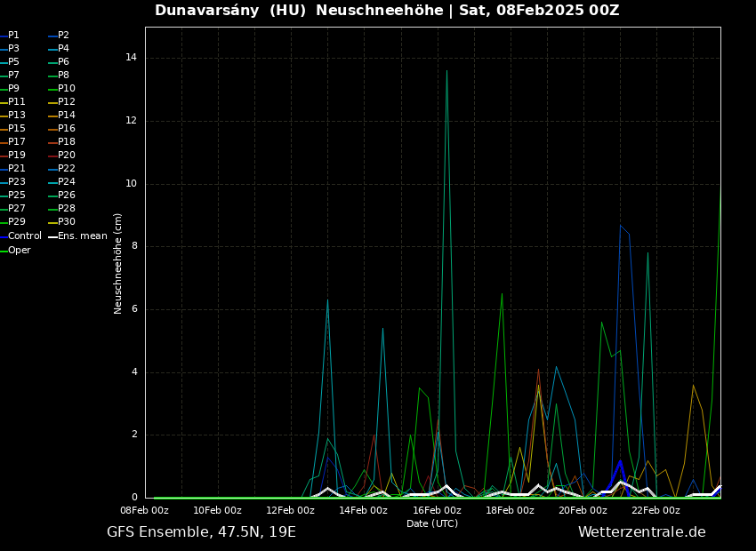The width and height of the screenshot is (756, 551).
Task: Select the 12Feb 00z date tick
Action: pyautogui.click(x=291, y=511)
